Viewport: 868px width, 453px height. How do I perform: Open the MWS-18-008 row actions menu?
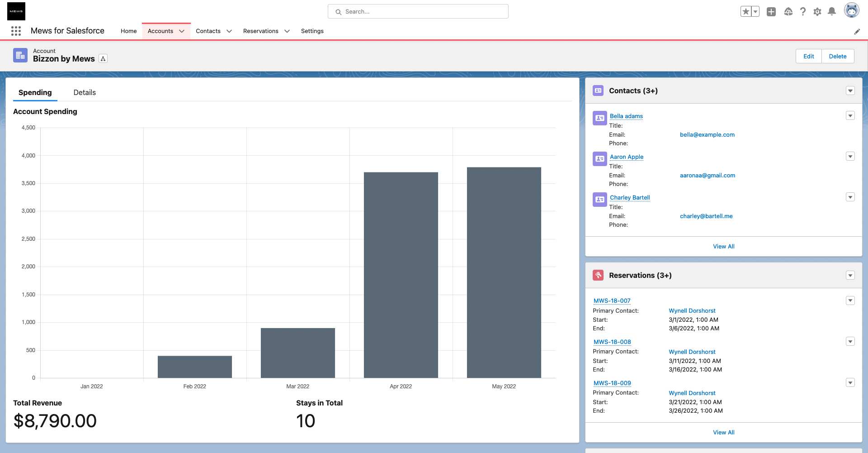coord(850,341)
